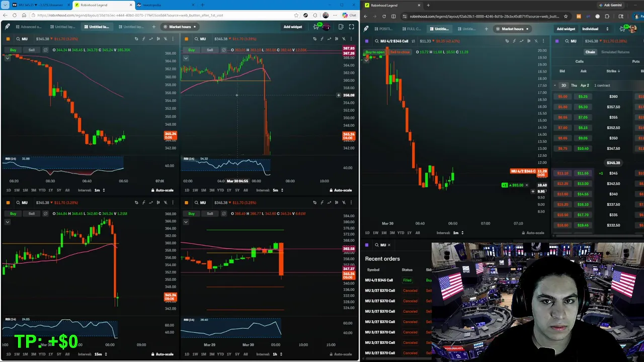Screen dimensions: 644x362
Task: Click the Market hours pill in the left window
Action: pyautogui.click(x=180, y=27)
